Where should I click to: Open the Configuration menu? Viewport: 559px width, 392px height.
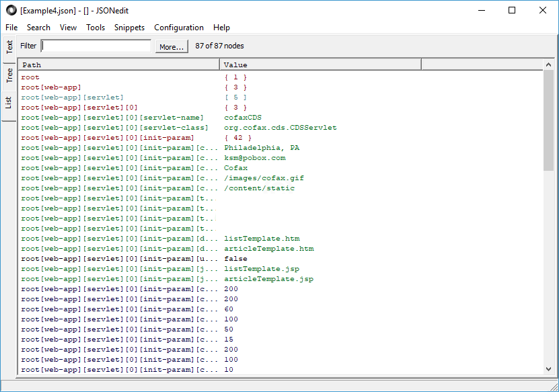178,28
